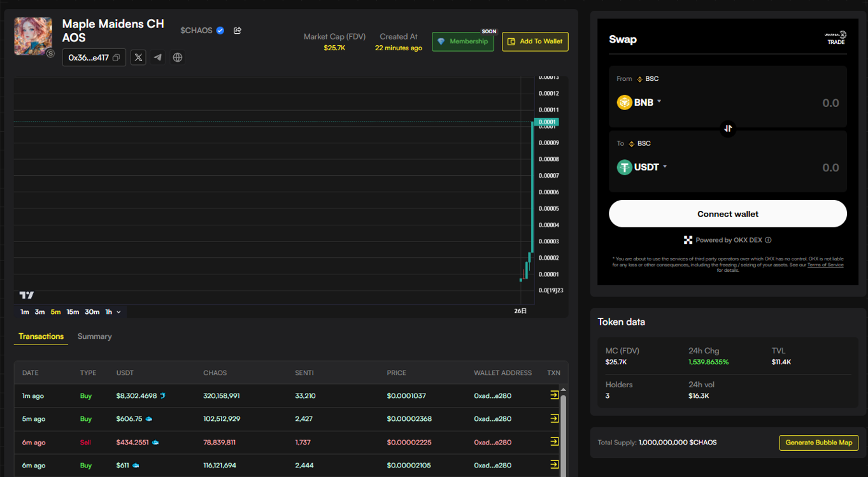868x477 pixels.
Task: Click the Membership button
Action: click(463, 41)
